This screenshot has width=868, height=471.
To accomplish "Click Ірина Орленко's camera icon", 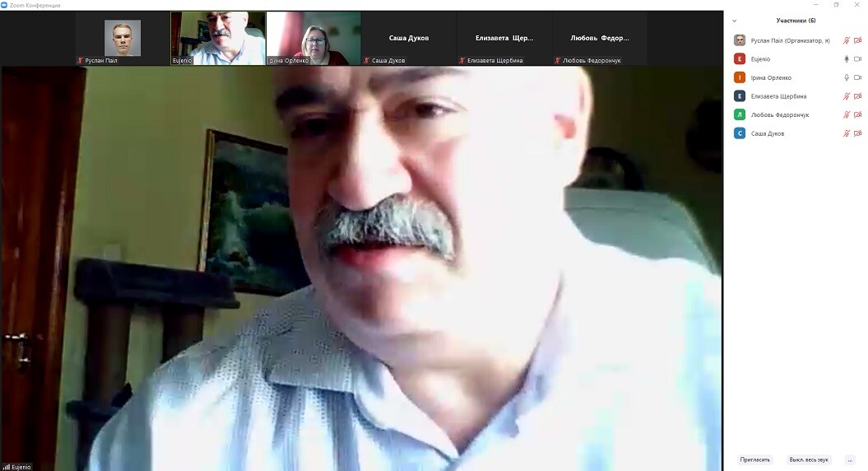I will point(857,77).
